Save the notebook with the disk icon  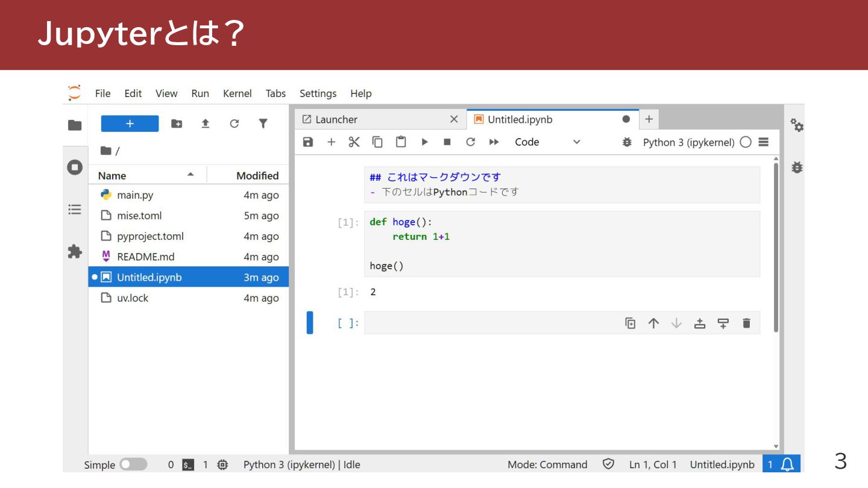[308, 142]
